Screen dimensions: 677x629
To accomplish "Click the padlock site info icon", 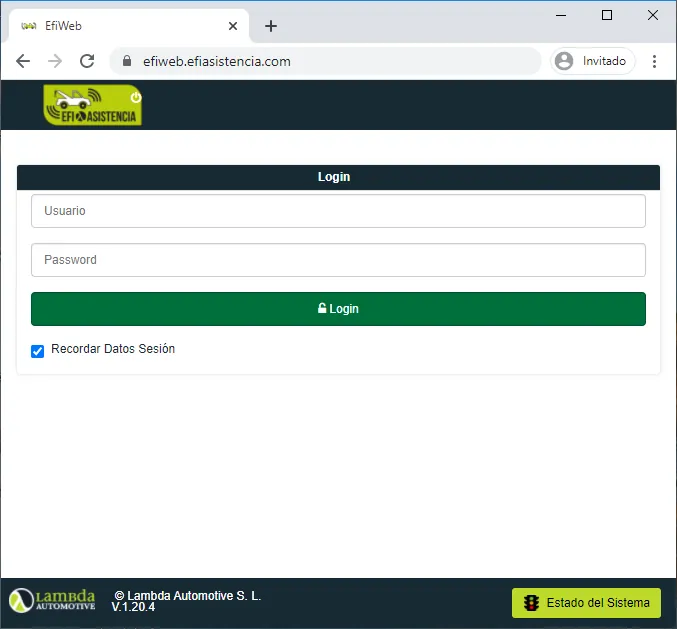I will click(x=127, y=61).
